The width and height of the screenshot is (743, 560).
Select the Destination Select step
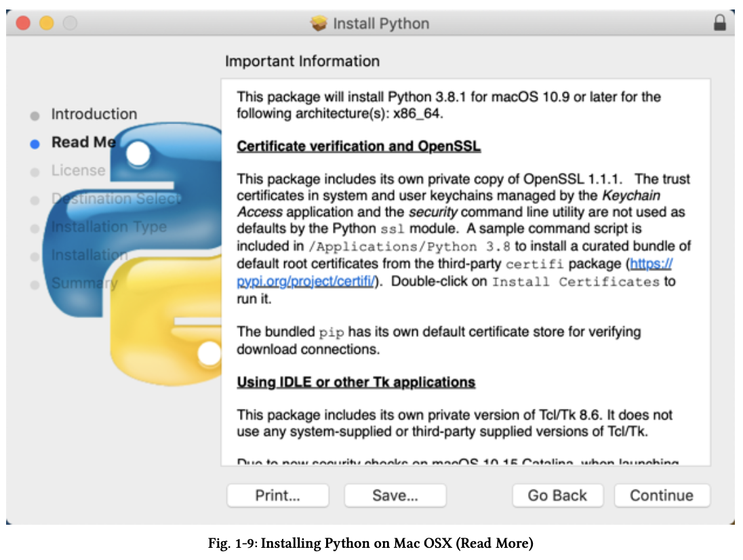(114, 199)
